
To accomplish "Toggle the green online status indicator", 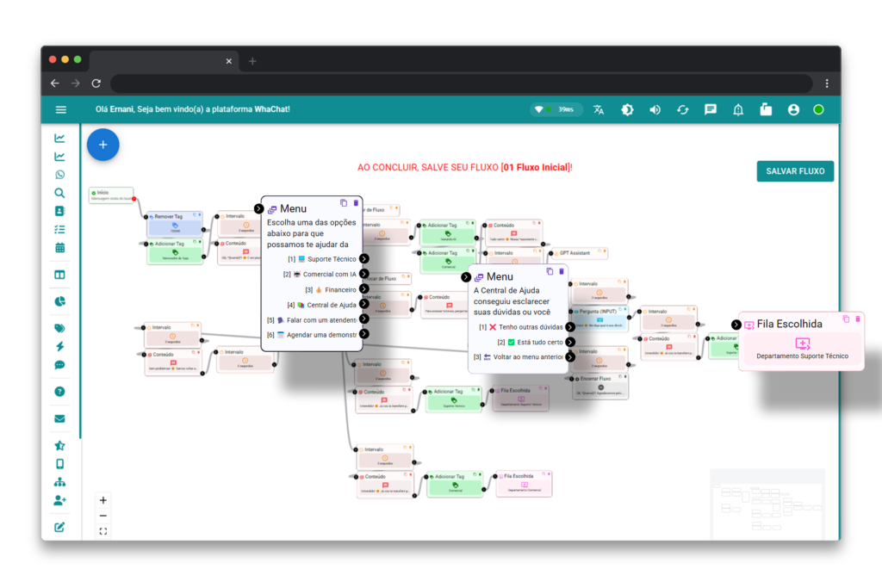I will [818, 109].
